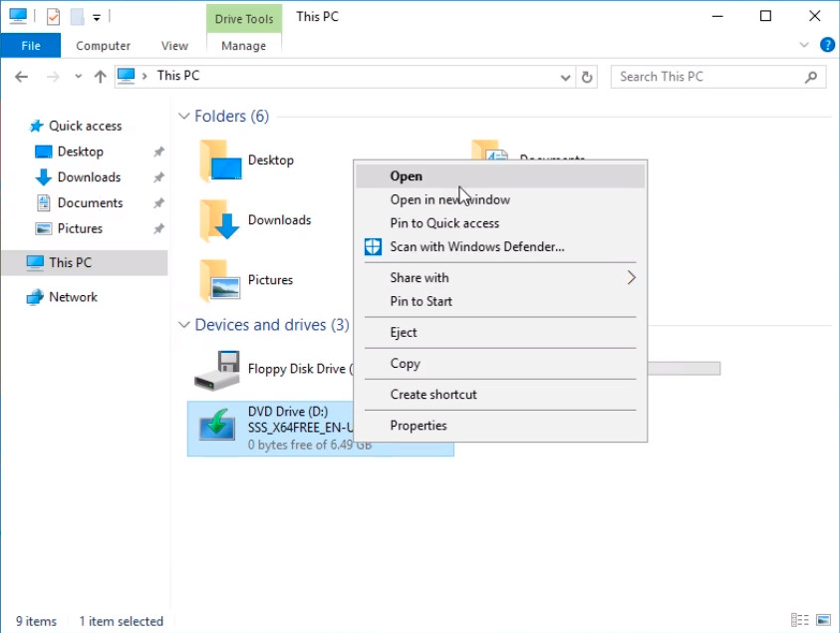Choose Share with in the context menu
Image resolution: width=840 pixels, height=633 pixels.
[500, 278]
